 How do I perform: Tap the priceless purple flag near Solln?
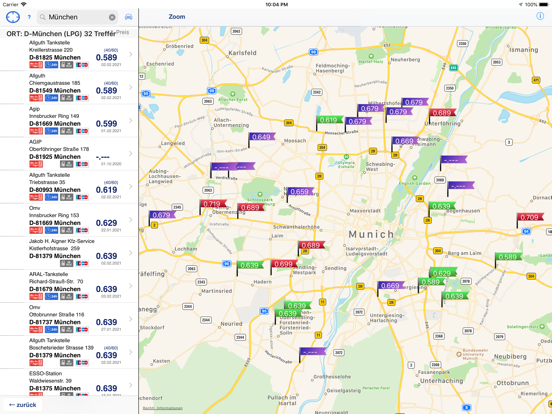[x=313, y=352]
